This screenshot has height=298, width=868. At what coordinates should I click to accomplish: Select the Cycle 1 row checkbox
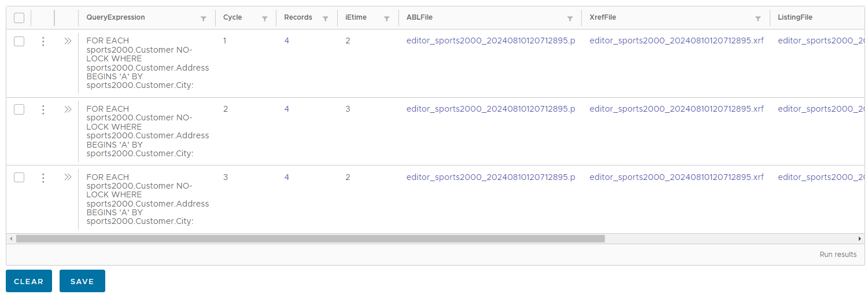pos(19,41)
